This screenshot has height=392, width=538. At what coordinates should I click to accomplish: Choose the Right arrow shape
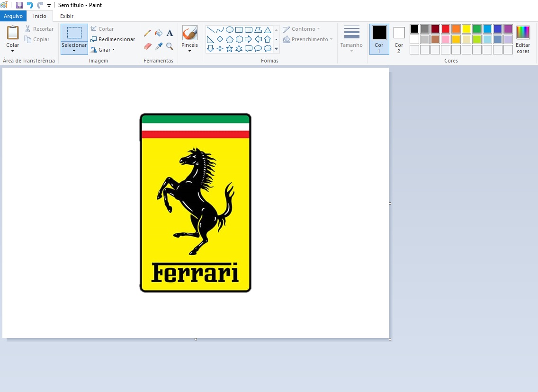249,39
